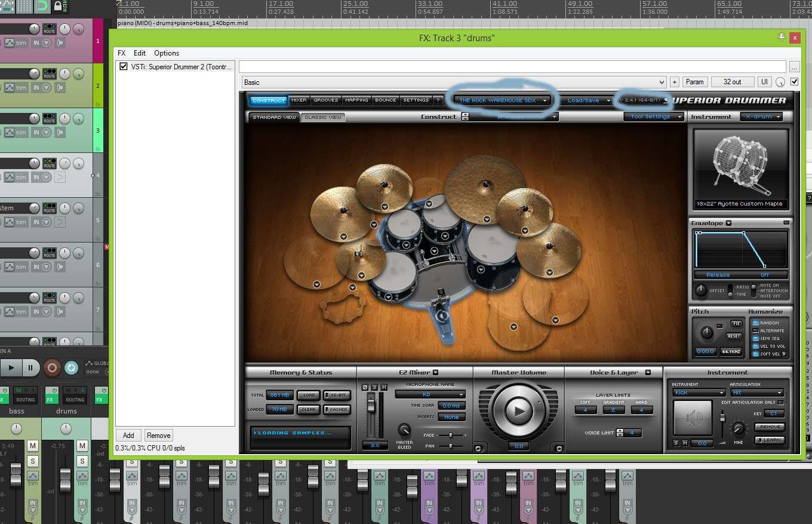Screen dimensions: 812x524
Task: Switch to the Construct tab
Action: pyautogui.click(x=269, y=100)
